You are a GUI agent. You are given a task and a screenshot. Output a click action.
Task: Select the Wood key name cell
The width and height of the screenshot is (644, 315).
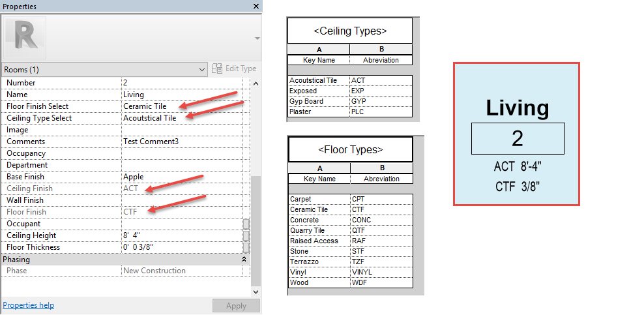pyautogui.click(x=319, y=282)
